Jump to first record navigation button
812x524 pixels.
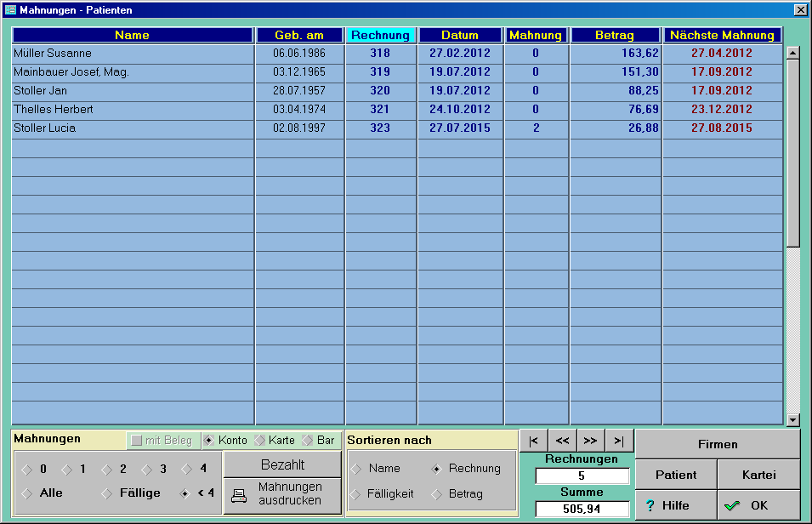pos(533,441)
